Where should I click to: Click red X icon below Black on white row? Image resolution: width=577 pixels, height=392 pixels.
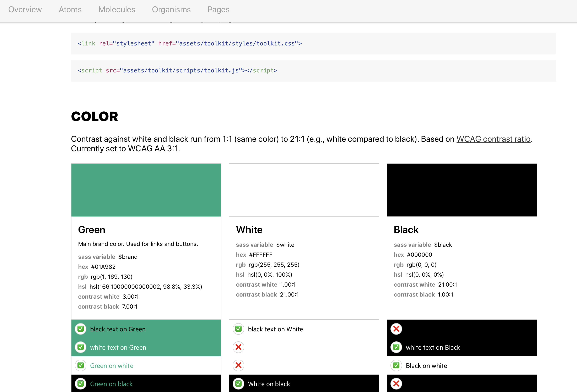point(396,384)
